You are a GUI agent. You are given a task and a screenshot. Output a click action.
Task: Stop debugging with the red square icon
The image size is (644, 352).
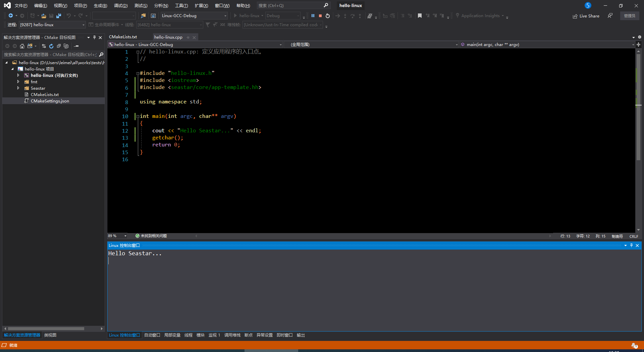tap(320, 16)
